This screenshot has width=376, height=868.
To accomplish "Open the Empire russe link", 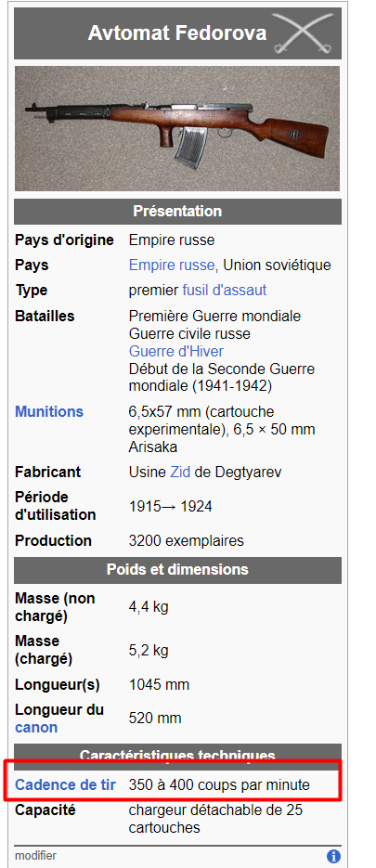I will [x=171, y=266].
